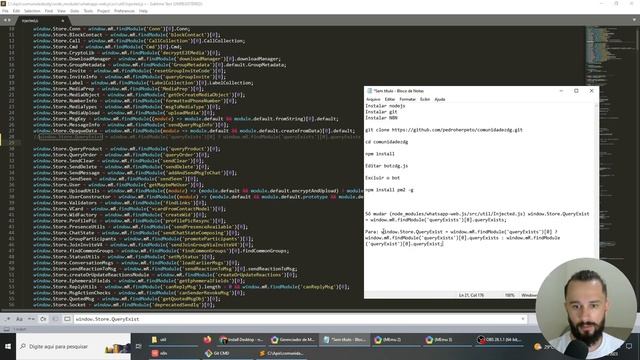640x360 pixels.
Task: Click weather icon in system tray
Action: pos(538,347)
